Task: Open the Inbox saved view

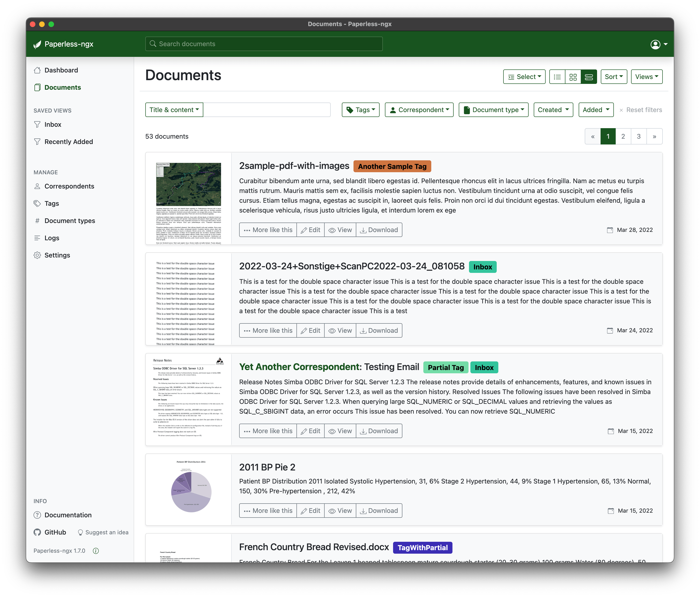Action: pyautogui.click(x=53, y=124)
